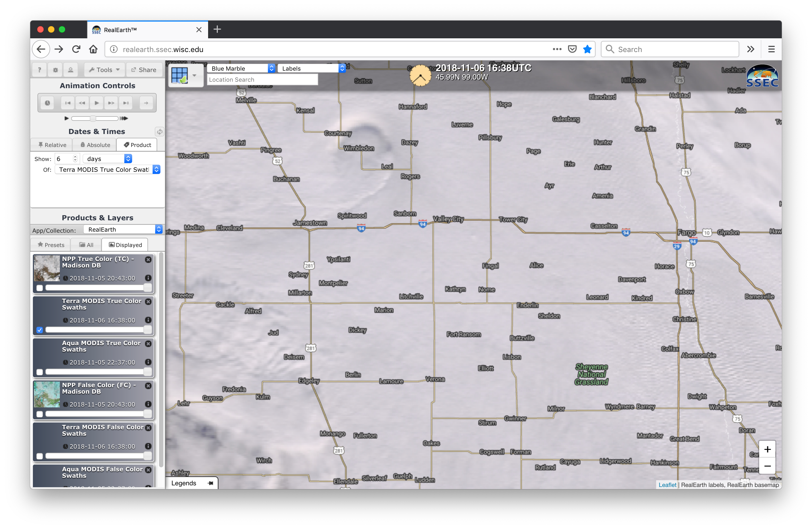Click the animation direction arrow button
The height and width of the screenshot is (529, 812).
(x=146, y=103)
